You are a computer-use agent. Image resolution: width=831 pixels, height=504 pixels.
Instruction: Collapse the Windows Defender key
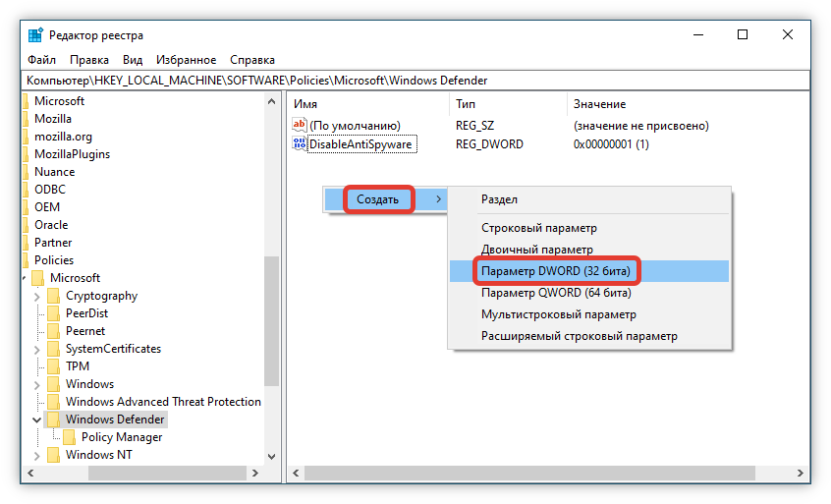[36, 420]
